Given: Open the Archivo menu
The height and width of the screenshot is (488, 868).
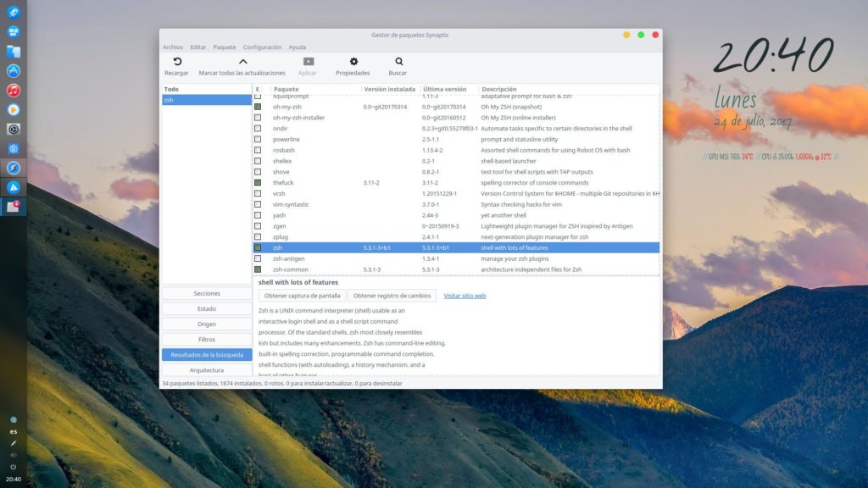Looking at the screenshot, I should click(173, 47).
